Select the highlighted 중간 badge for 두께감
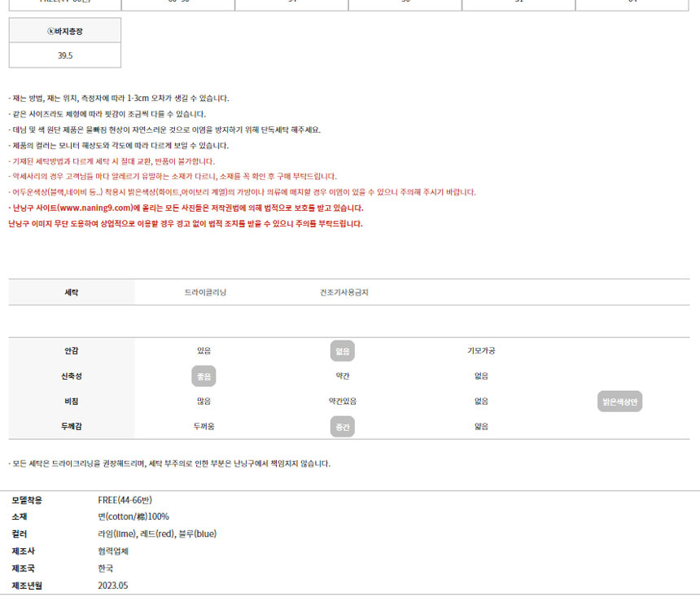The image size is (700, 606). tap(343, 427)
